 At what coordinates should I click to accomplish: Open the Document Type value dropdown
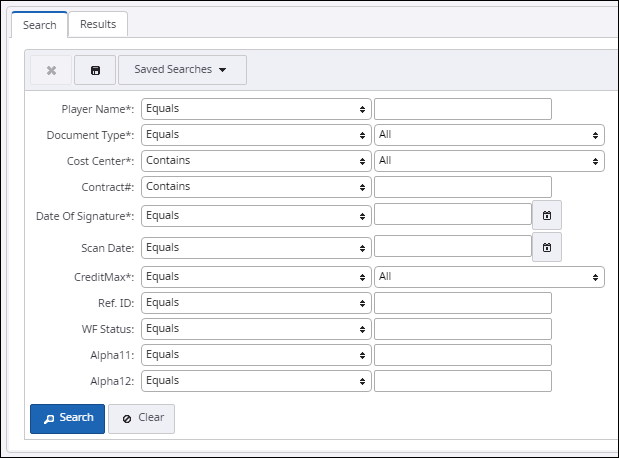489,135
